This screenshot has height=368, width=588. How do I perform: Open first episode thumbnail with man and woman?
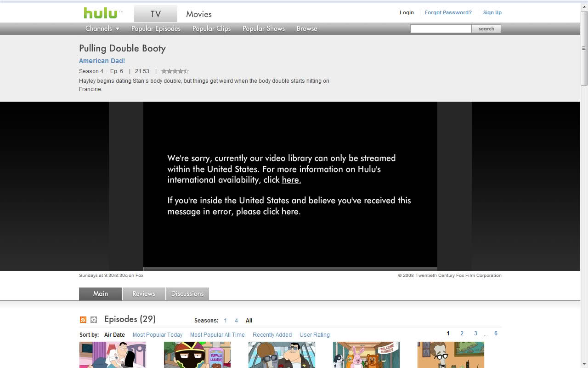point(113,355)
